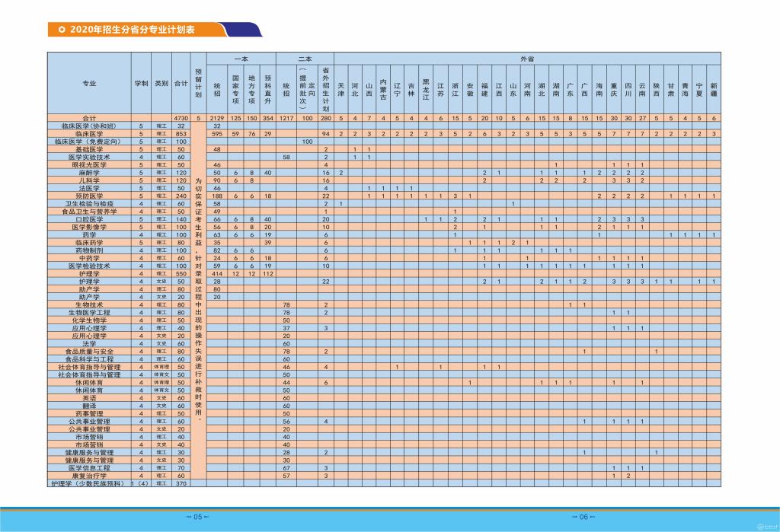Select the 专业 column header
Image resolution: width=780 pixels, height=532 pixels.
click(89, 83)
